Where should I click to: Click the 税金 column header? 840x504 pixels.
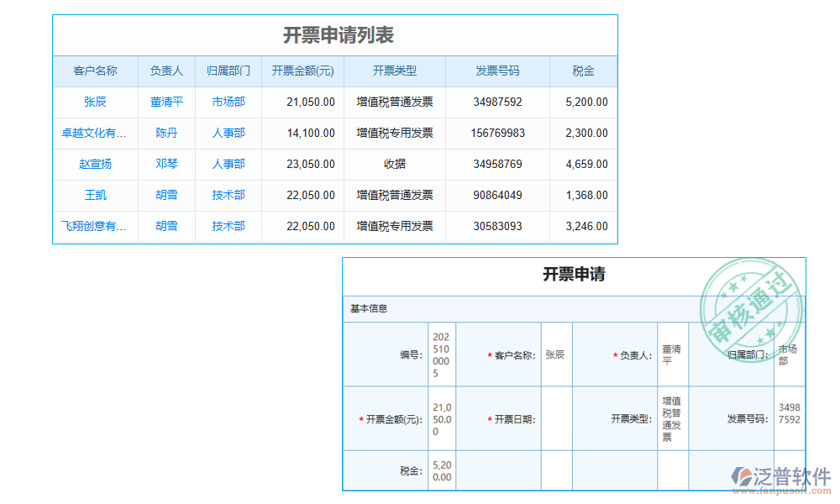coord(583,71)
